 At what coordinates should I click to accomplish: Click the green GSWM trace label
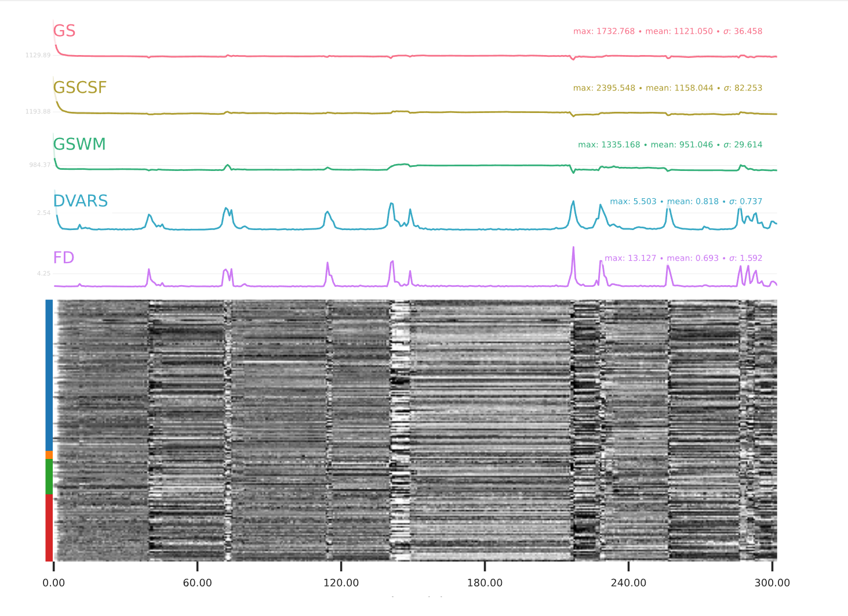[x=79, y=144]
